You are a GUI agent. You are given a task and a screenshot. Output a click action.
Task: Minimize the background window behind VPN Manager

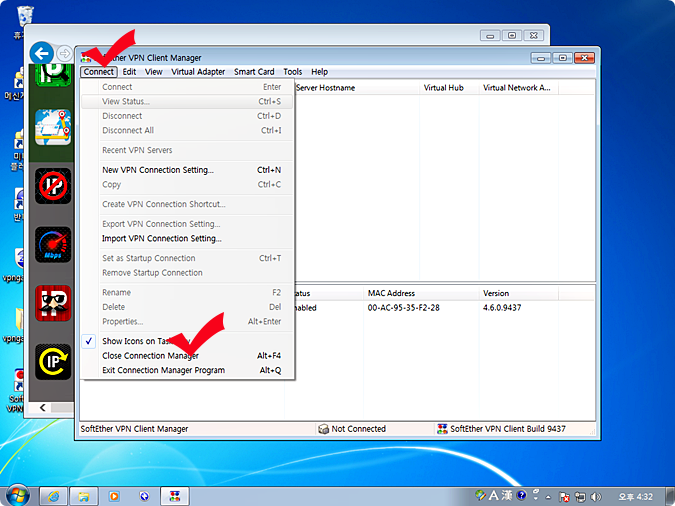point(490,36)
